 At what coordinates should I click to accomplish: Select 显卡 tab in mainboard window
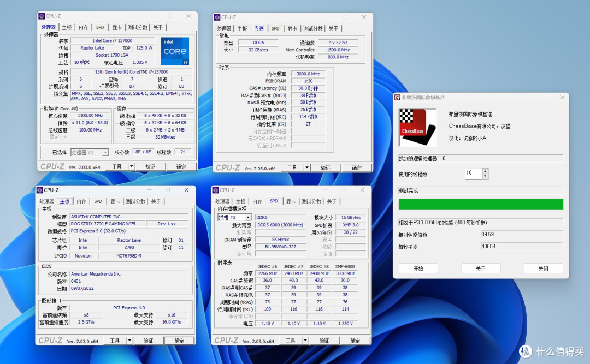point(115,201)
